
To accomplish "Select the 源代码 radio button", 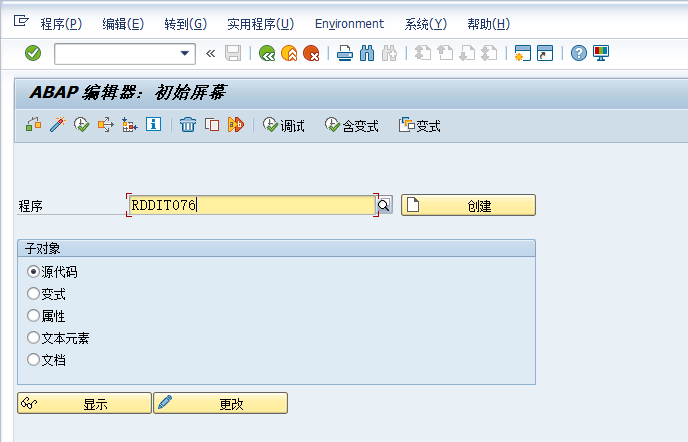I will click(x=33, y=272).
